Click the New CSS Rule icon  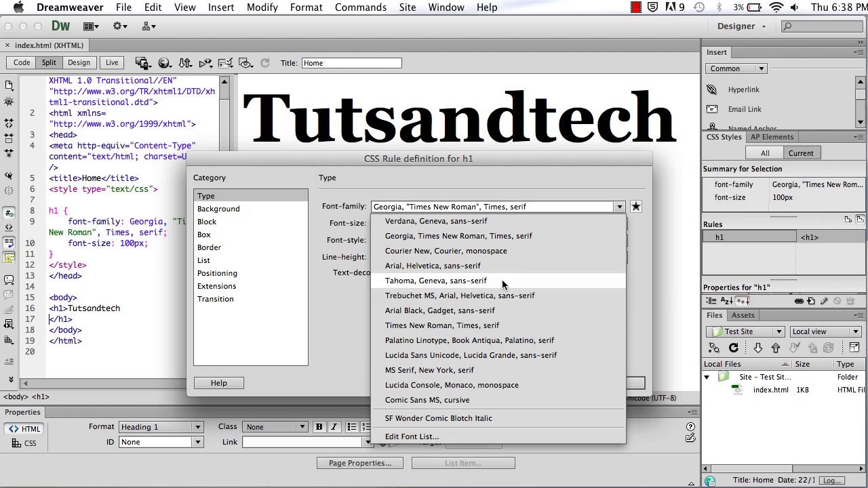[x=812, y=301]
